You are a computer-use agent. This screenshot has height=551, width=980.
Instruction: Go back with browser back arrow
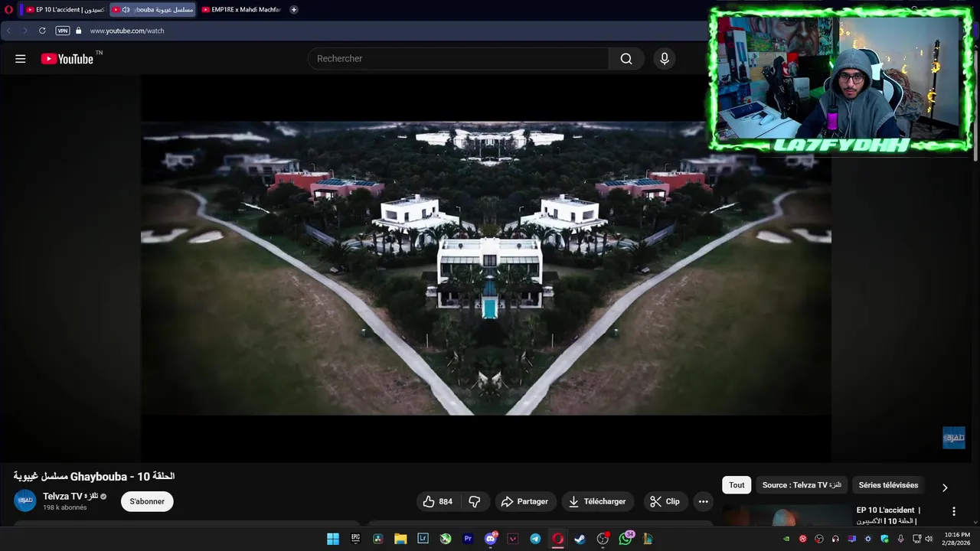coord(9,31)
